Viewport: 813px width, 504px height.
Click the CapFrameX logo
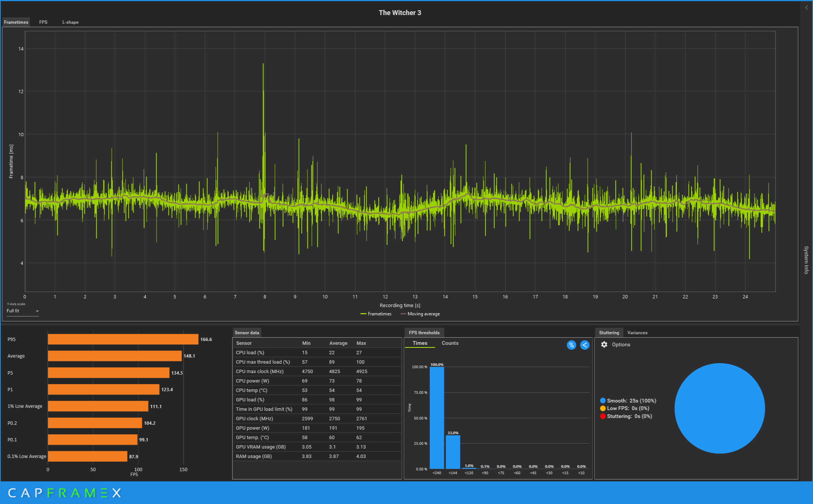tap(65, 493)
